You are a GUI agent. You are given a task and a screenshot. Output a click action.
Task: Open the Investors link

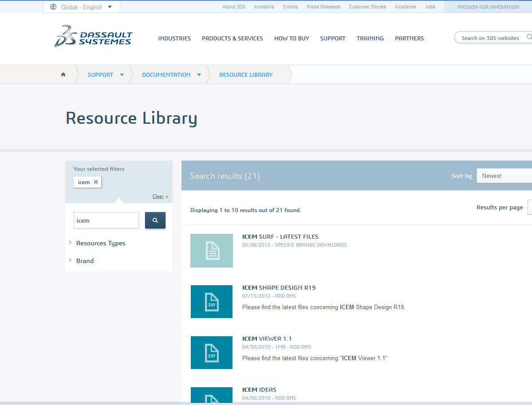point(264,7)
